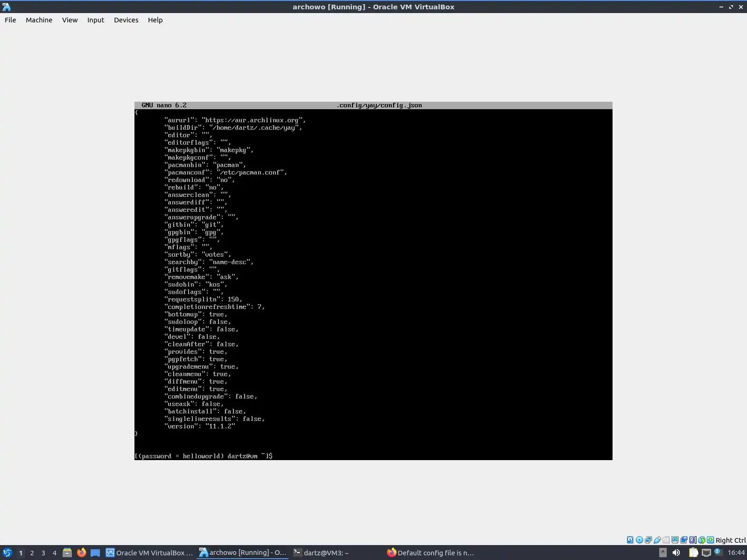The width and height of the screenshot is (747, 560).
Task: Click the "cleanAfter": false line
Action: [x=201, y=344]
